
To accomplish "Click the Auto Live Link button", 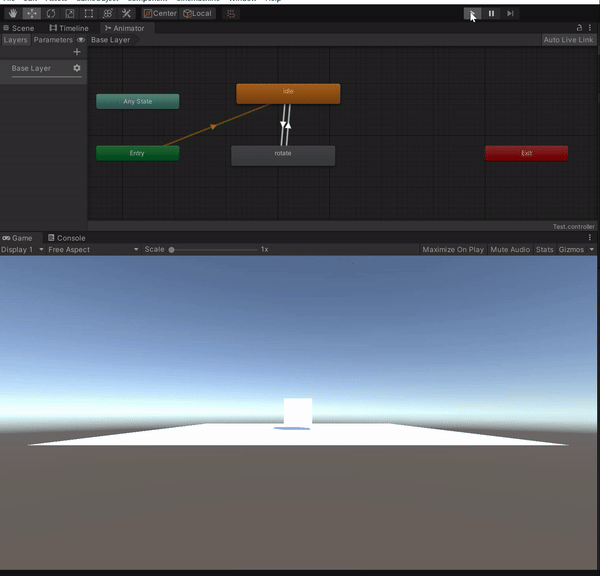I will [568, 40].
